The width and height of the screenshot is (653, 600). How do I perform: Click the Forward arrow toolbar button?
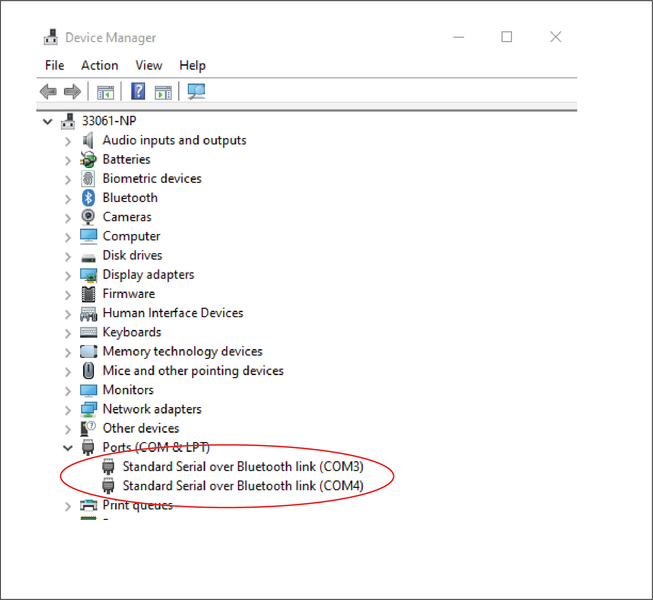coord(72,92)
